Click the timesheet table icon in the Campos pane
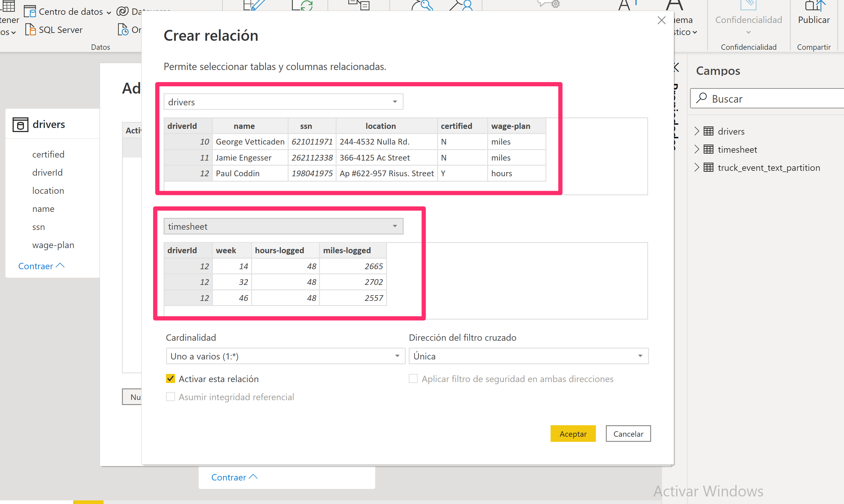 (708, 149)
